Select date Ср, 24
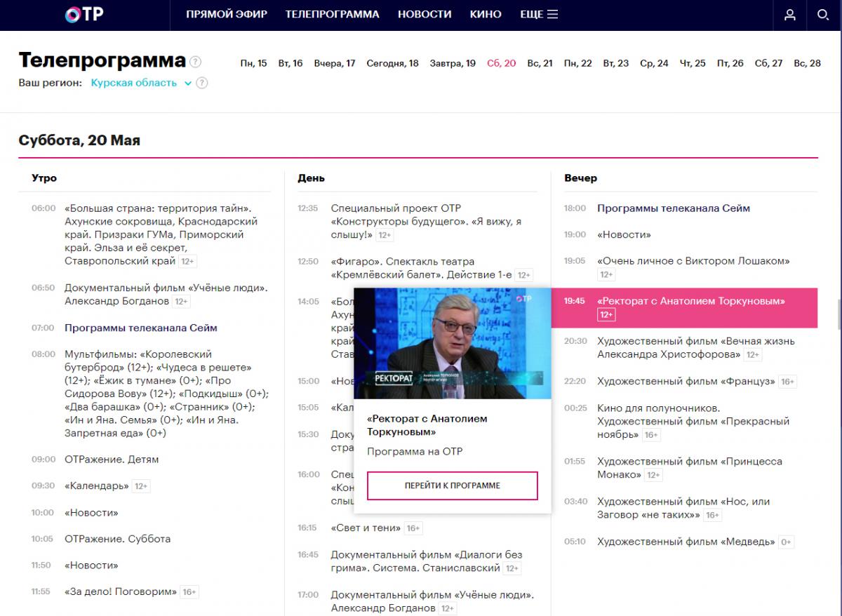The height and width of the screenshot is (616, 842). [654, 63]
